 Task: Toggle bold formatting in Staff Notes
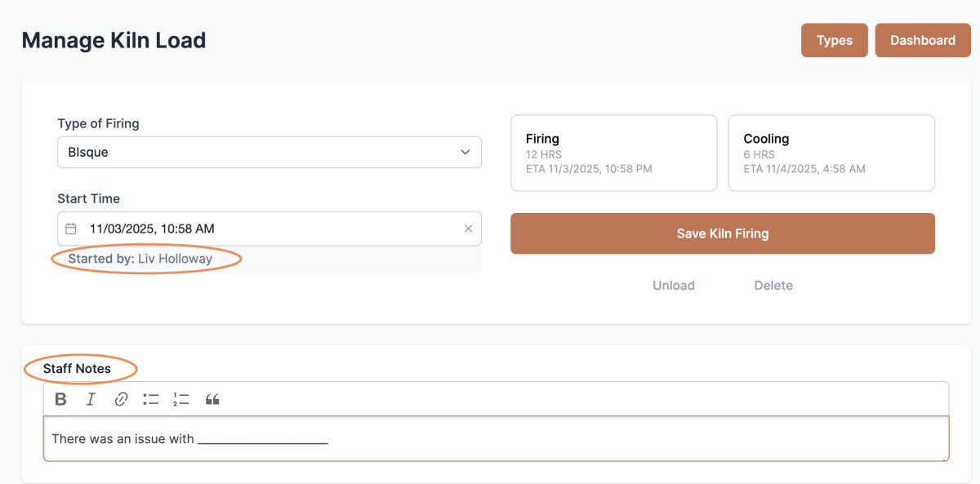tap(60, 399)
